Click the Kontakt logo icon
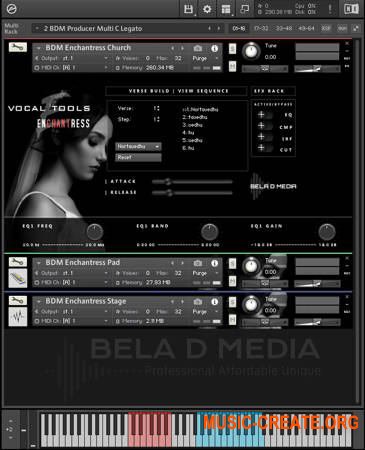 pos(12,9)
